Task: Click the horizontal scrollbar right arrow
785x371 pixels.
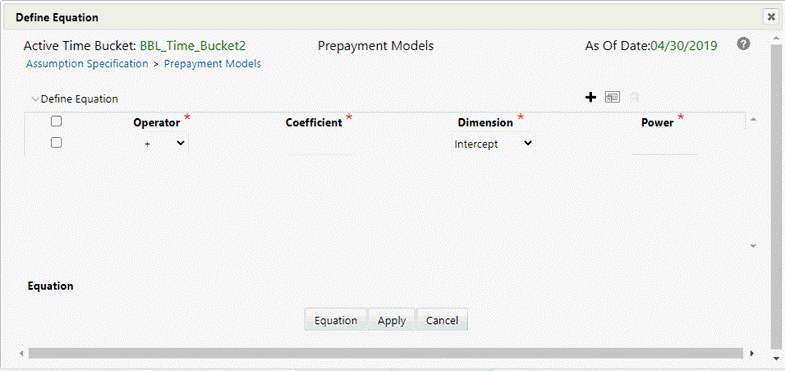Action: (751, 353)
